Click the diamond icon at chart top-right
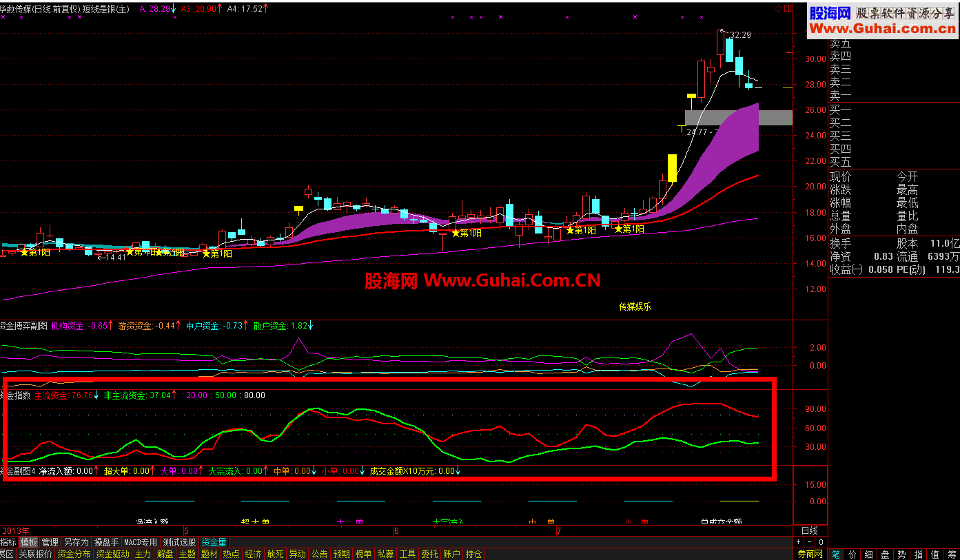 779,9
